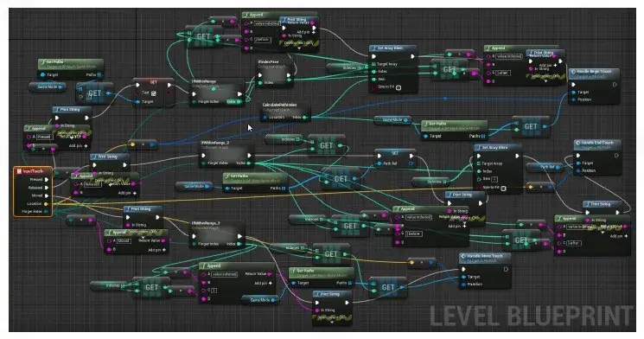Click the Position pin on Handle Move Touch
This screenshot has height=339, width=644.
(463, 285)
